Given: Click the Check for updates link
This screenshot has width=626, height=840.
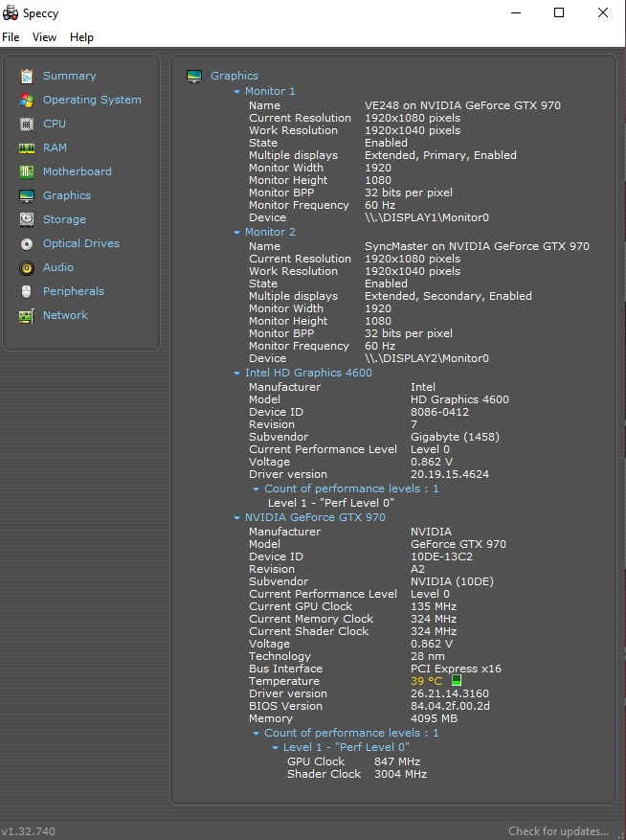Looking at the screenshot, I should point(559,830).
